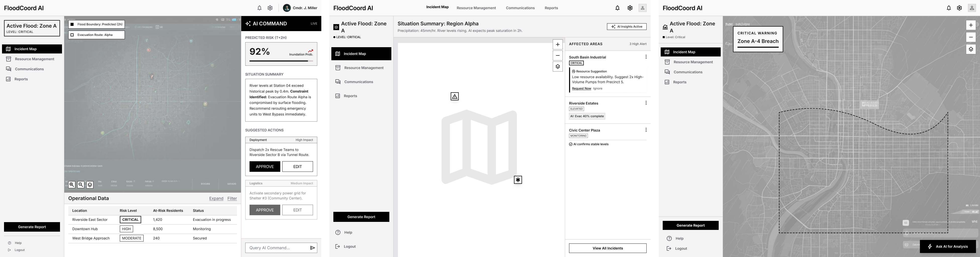This screenshot has height=257, width=980.
Task: Select Riverside East Sector table row
Action: click(153, 220)
